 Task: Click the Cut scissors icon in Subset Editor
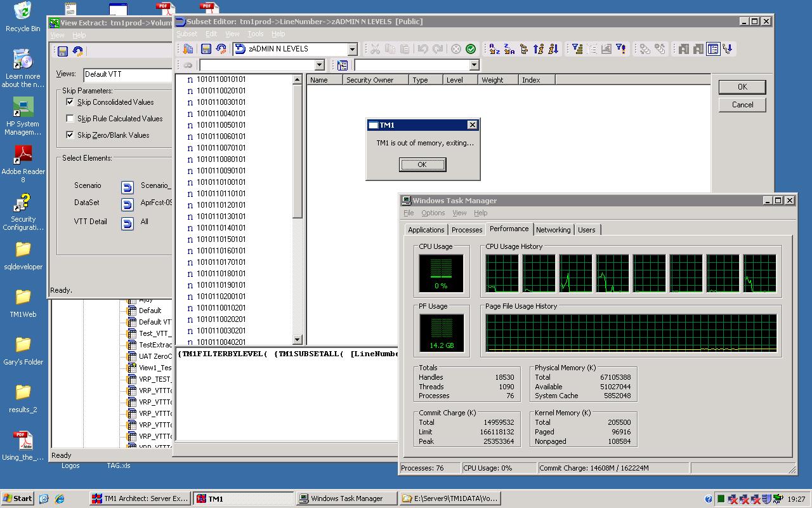(375, 49)
